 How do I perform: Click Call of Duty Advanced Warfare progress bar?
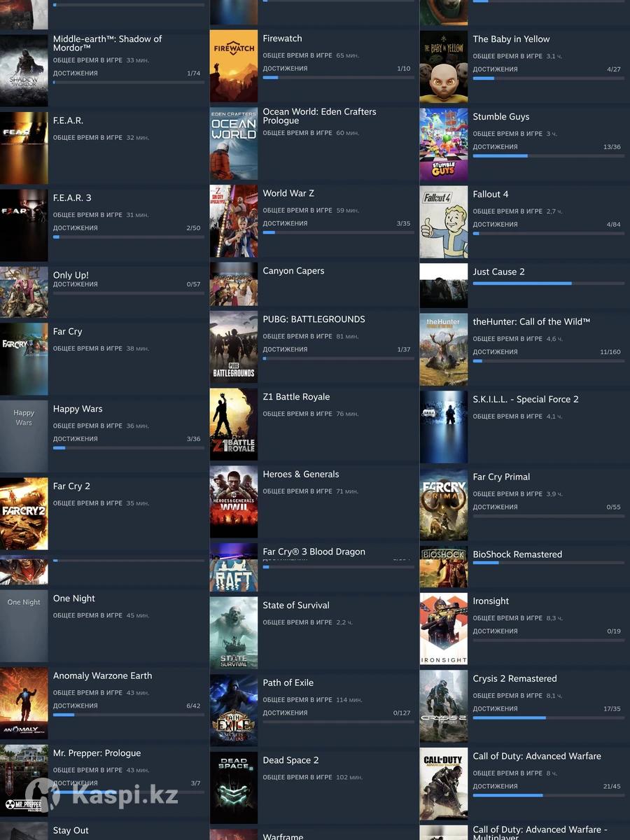(548, 795)
